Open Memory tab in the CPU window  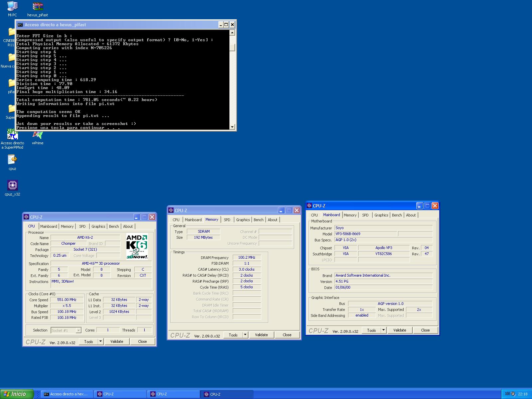(67, 226)
